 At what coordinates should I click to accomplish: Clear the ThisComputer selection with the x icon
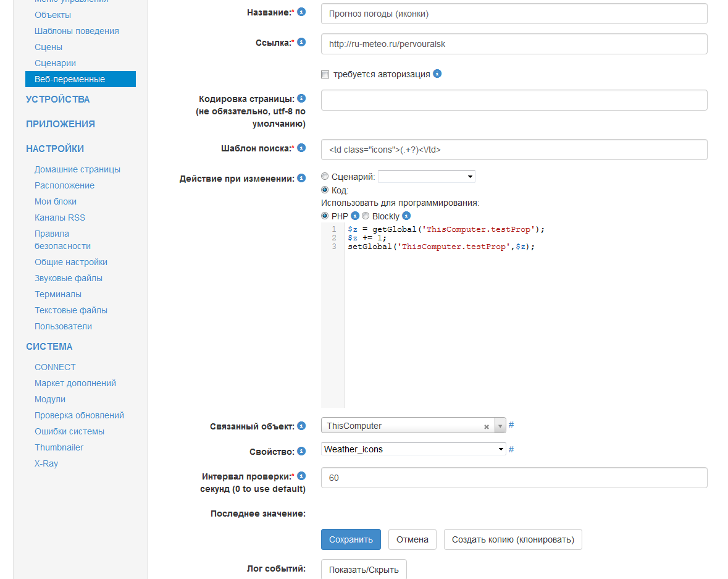click(486, 426)
